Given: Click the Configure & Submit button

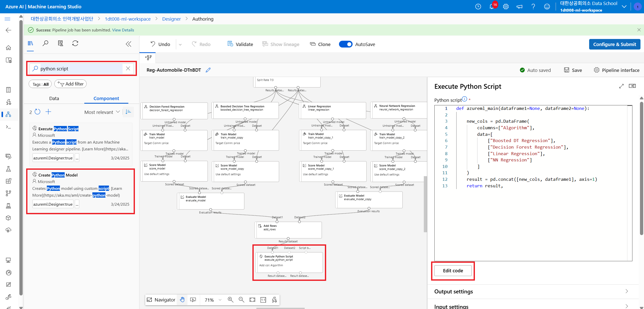Looking at the screenshot, I should pyautogui.click(x=614, y=44).
